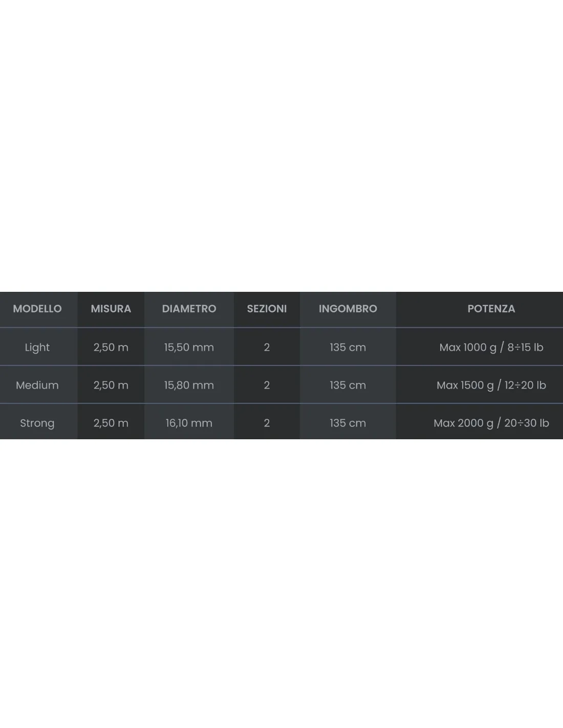
Task: Select the 16,10 mm diameter cell
Action: click(189, 423)
